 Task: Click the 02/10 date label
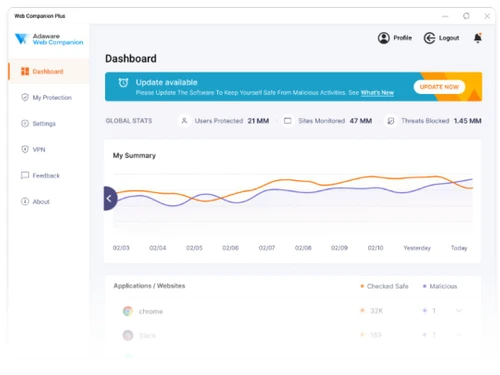point(375,248)
